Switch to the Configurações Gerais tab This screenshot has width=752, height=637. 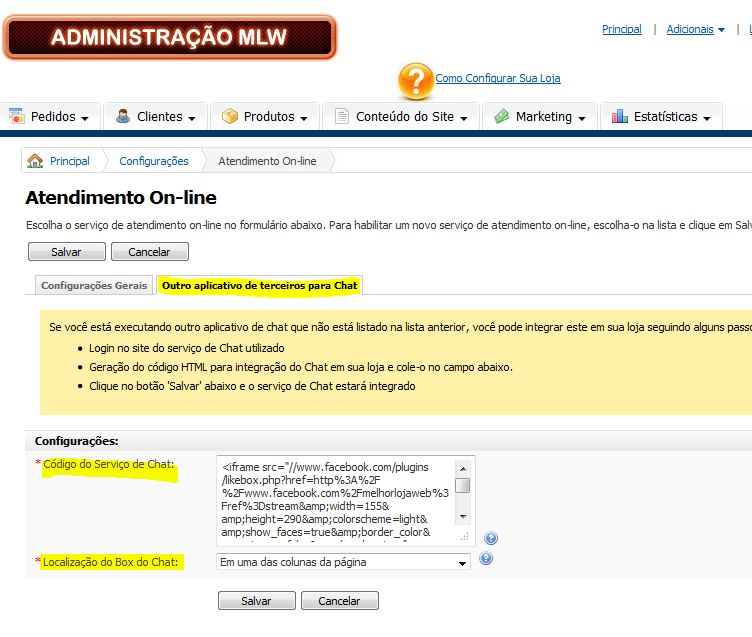pyautogui.click(x=94, y=286)
